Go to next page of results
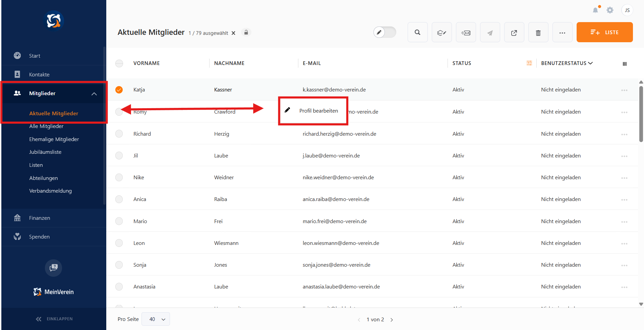The width and height of the screenshot is (644, 330). 392,320
